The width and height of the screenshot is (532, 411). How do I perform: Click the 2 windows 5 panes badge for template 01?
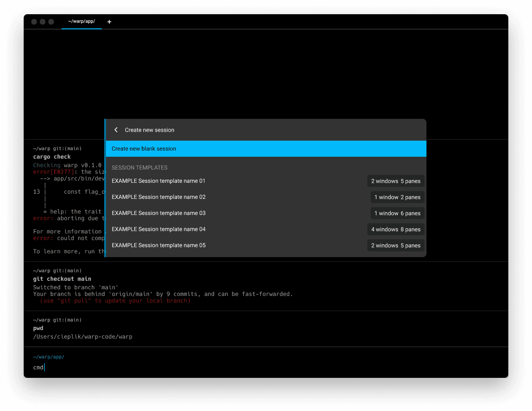point(396,181)
